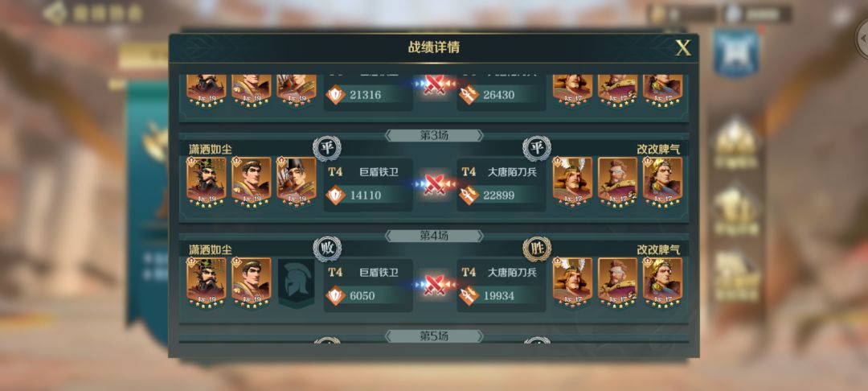Viewport: 868px width, 391px height.
Task: Open third hero portrait of 改改脾气 in 第3场
Action: 662,182
